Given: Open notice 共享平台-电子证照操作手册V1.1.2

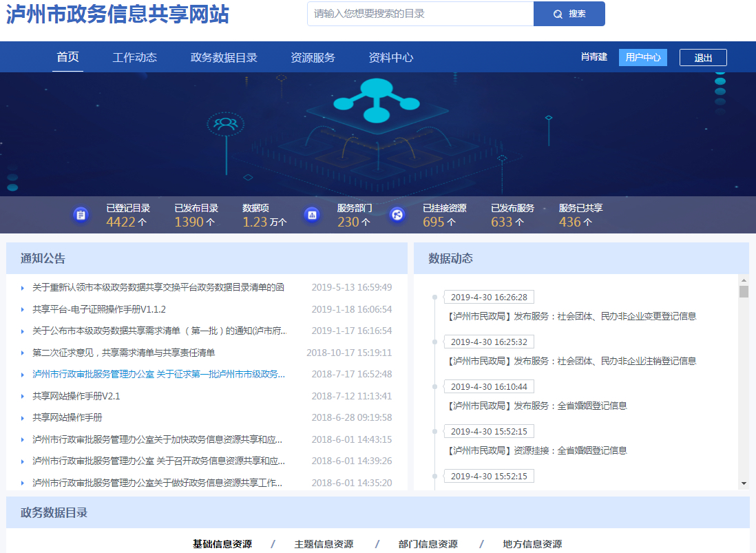Looking at the screenshot, I should (x=99, y=309).
